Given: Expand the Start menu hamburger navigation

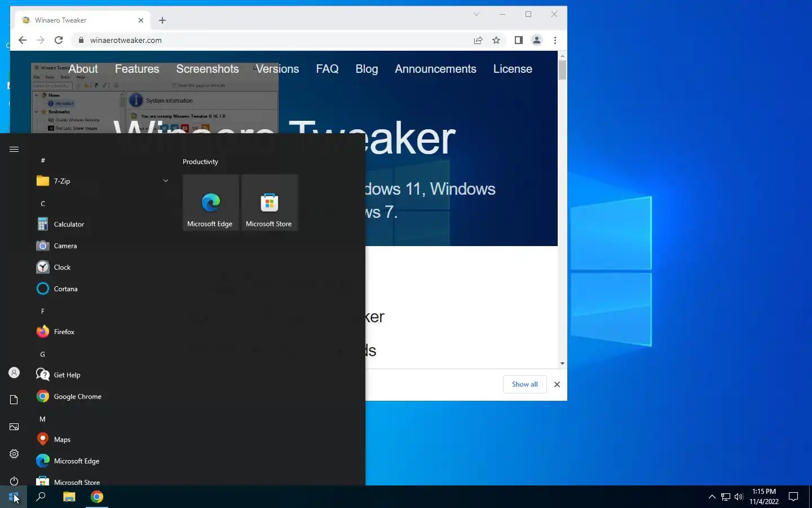Looking at the screenshot, I should pos(14,149).
